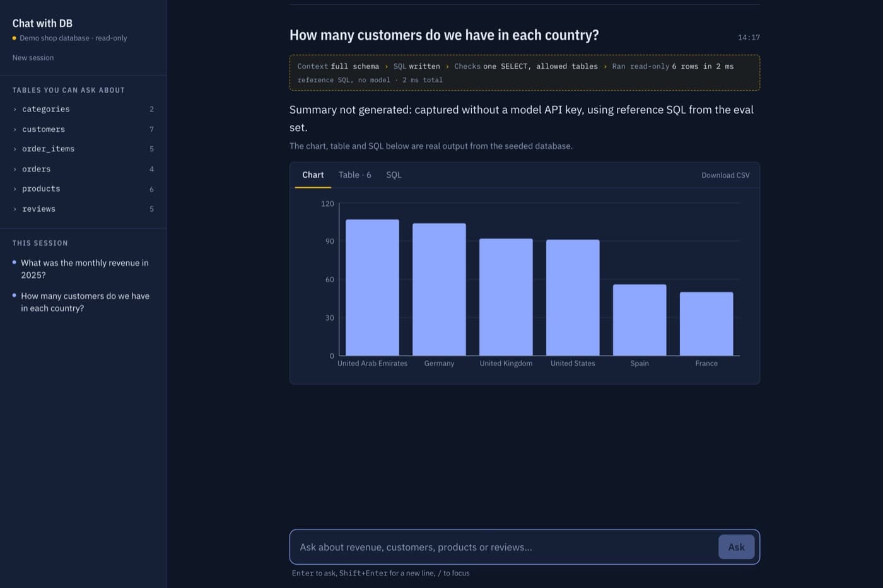
Task: Click the Chat with DB title
Action: coord(42,23)
